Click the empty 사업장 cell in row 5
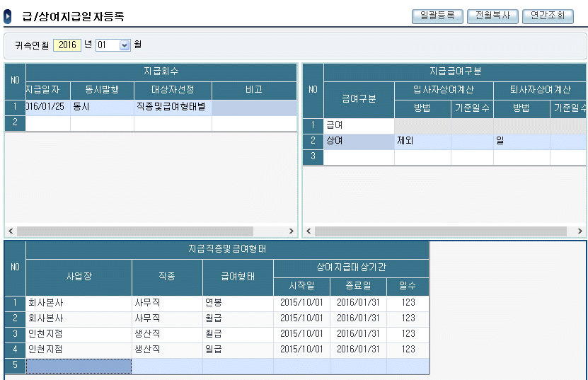The width and height of the screenshot is (588, 380). [79, 366]
